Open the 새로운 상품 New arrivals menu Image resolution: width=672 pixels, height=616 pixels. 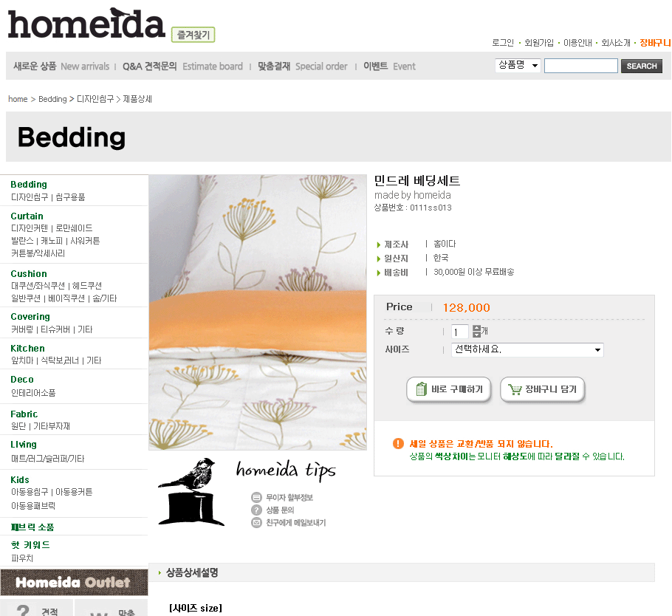point(61,66)
